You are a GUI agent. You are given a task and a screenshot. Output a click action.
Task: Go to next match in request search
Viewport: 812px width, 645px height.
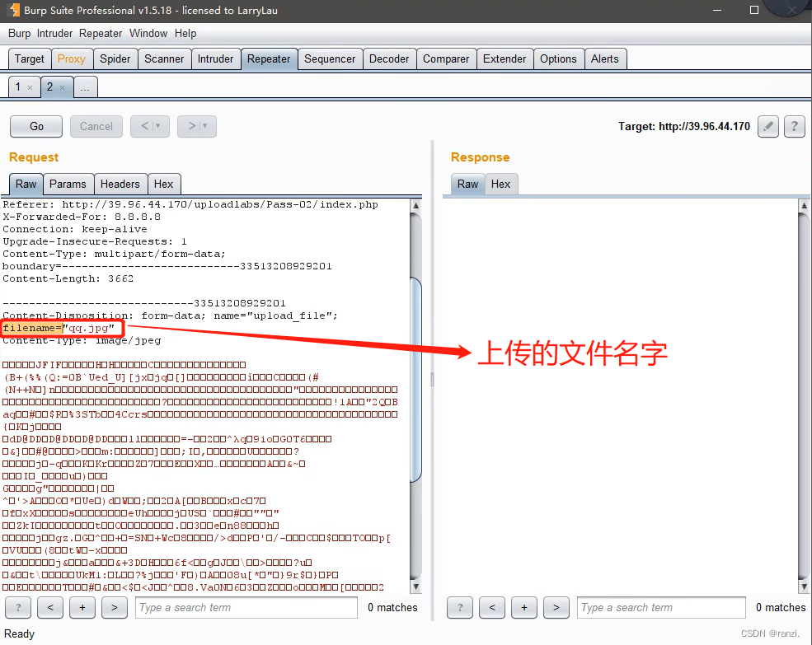pyautogui.click(x=115, y=607)
